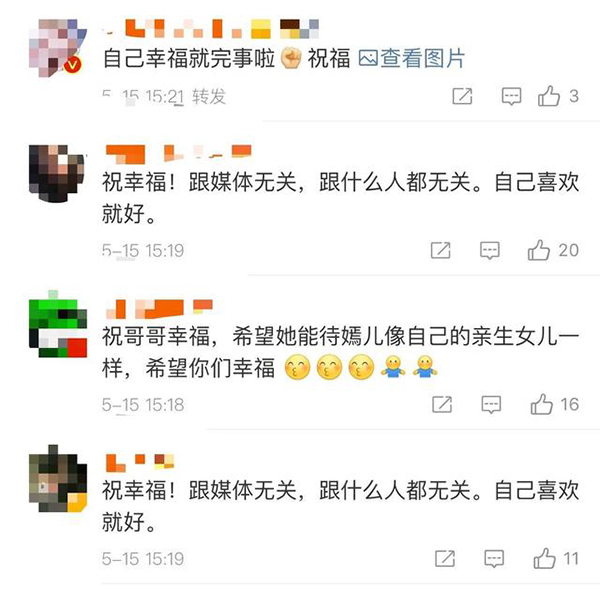This screenshot has height=591, width=600.
Task: Repost the 15:18 comment
Action: [x=442, y=404]
